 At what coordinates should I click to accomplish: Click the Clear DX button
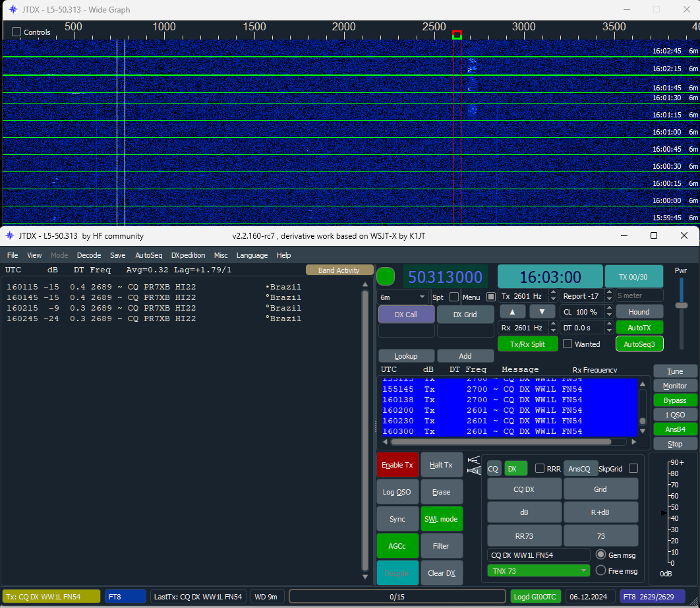(x=441, y=572)
